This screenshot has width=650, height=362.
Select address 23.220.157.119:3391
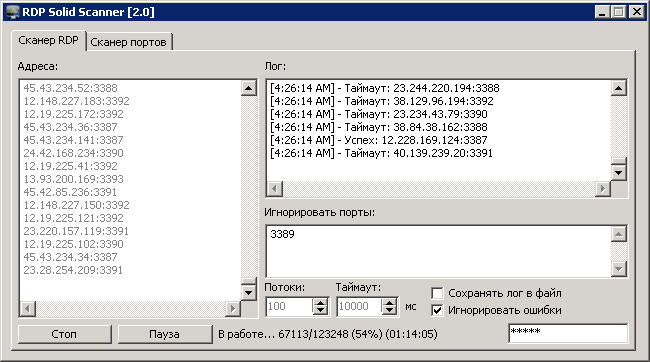point(76,231)
